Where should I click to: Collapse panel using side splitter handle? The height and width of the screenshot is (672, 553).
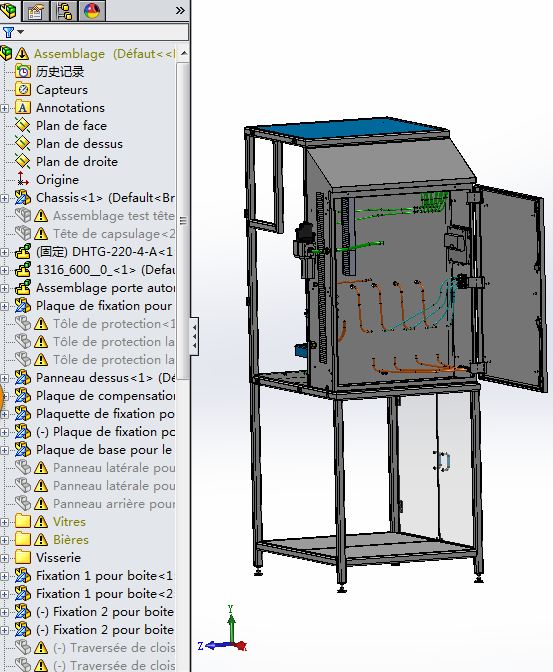tap(194, 336)
